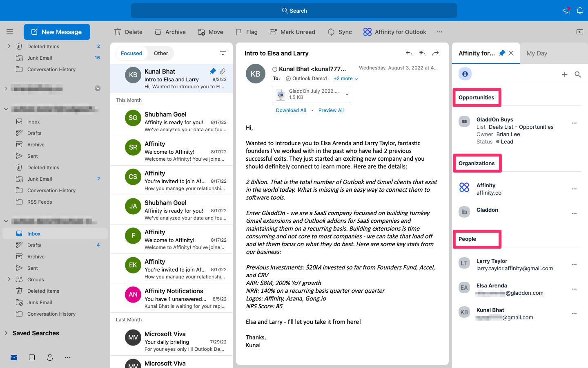Open options for the GladdOn Buys opportunity
This screenshot has width=588, height=368.
(x=574, y=123)
